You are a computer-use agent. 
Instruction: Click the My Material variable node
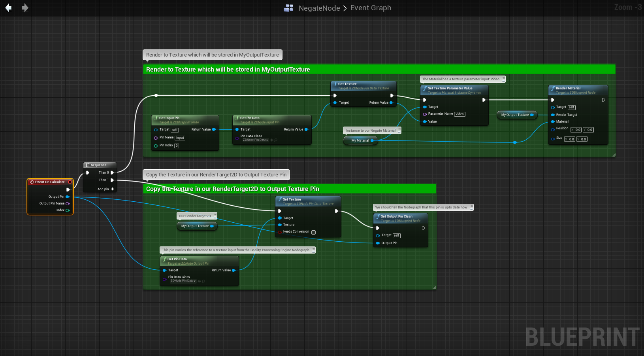360,140
